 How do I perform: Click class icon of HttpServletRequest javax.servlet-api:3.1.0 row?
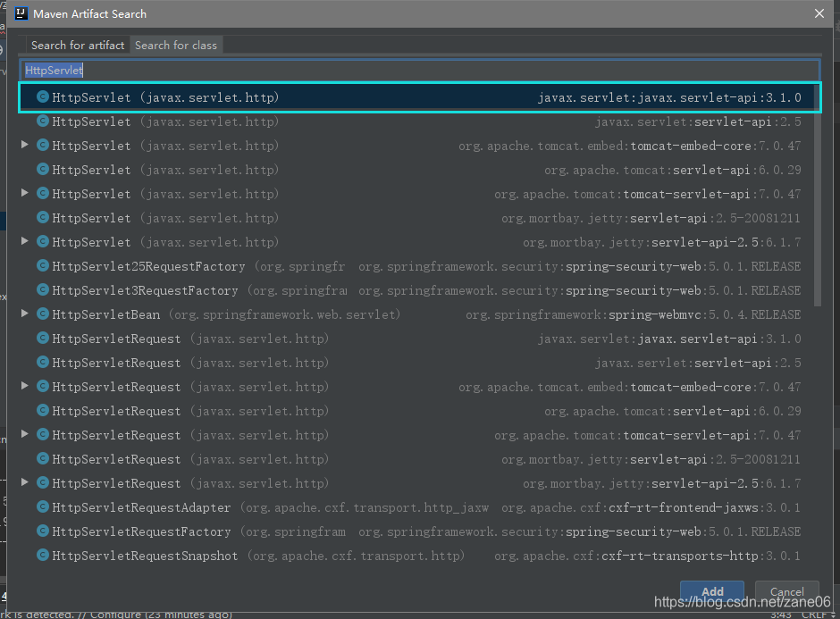43,338
